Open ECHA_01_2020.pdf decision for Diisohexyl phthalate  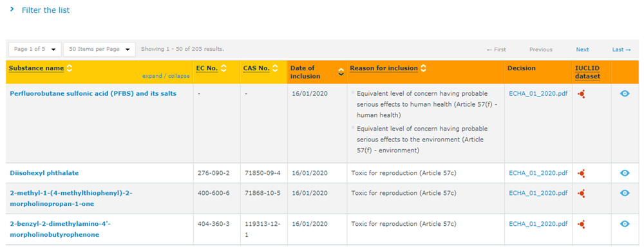538,173
